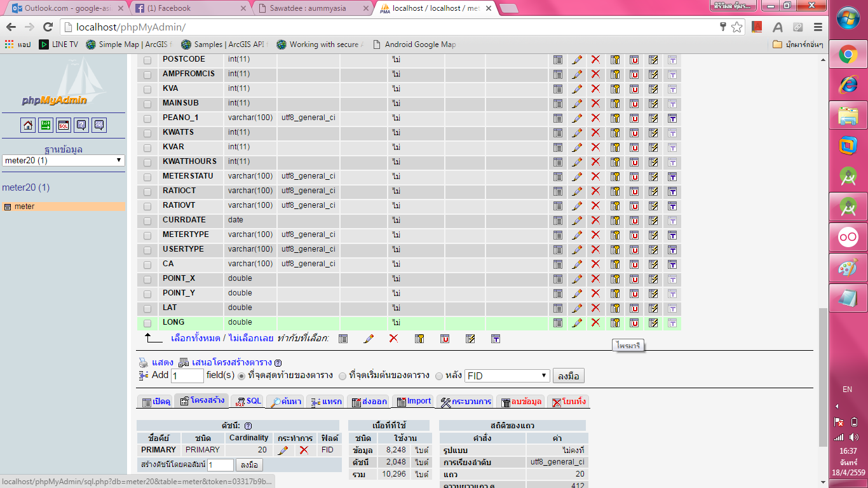Image resolution: width=868 pixels, height=488 pixels.
Task: Click the pencil edit icon for POSTCODE
Action: [x=577, y=60]
